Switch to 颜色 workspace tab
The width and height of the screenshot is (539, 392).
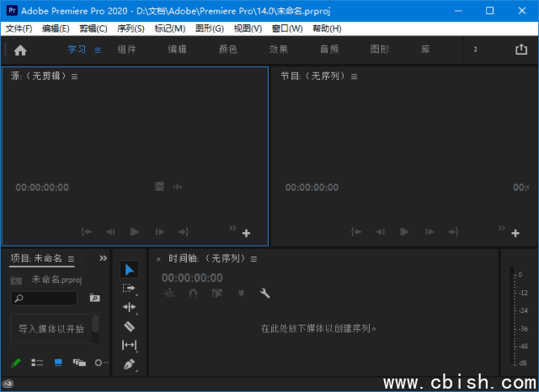(x=228, y=50)
